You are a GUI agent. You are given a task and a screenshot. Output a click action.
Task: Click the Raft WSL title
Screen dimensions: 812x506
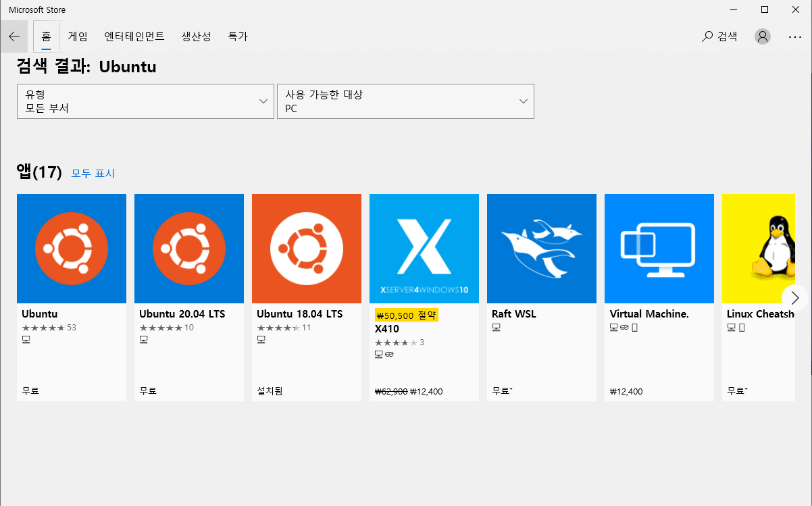tap(514, 314)
